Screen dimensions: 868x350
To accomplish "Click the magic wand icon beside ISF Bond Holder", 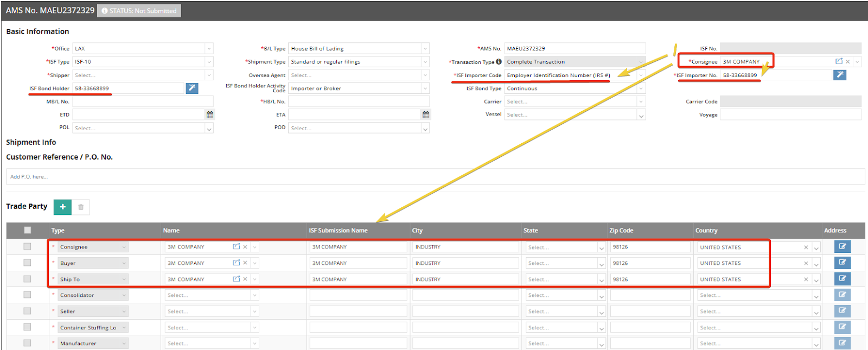I will (192, 88).
